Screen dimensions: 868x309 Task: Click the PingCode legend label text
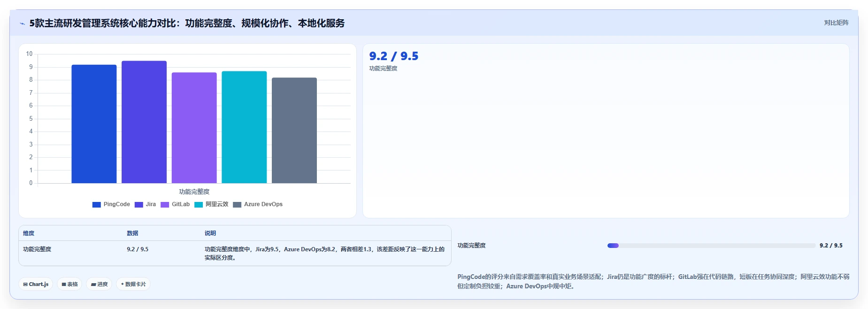pyautogui.click(x=117, y=204)
